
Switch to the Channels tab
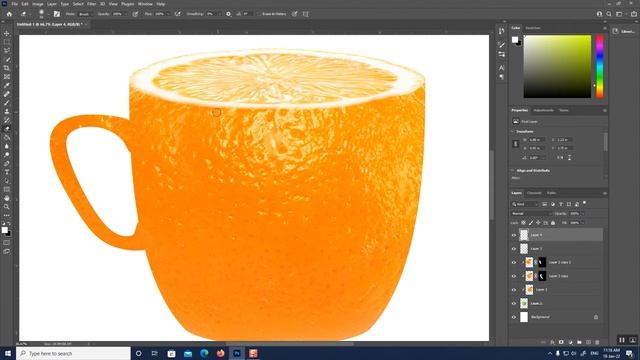[x=534, y=193]
